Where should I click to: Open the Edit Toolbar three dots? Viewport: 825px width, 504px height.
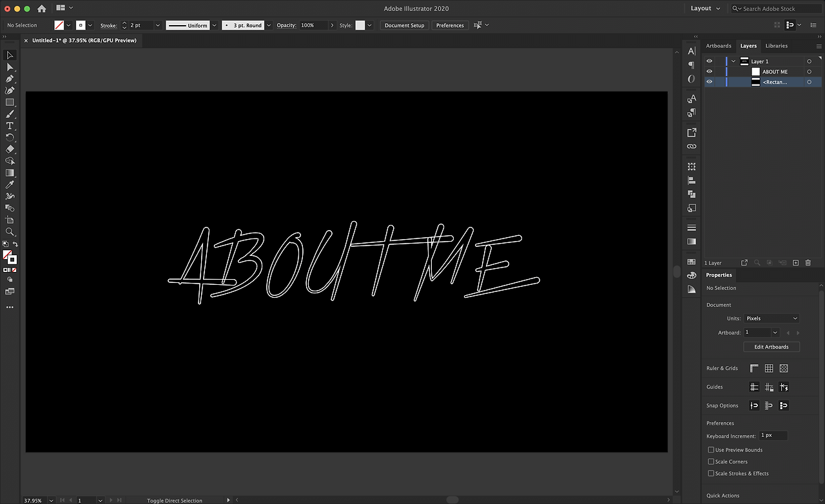pos(10,307)
